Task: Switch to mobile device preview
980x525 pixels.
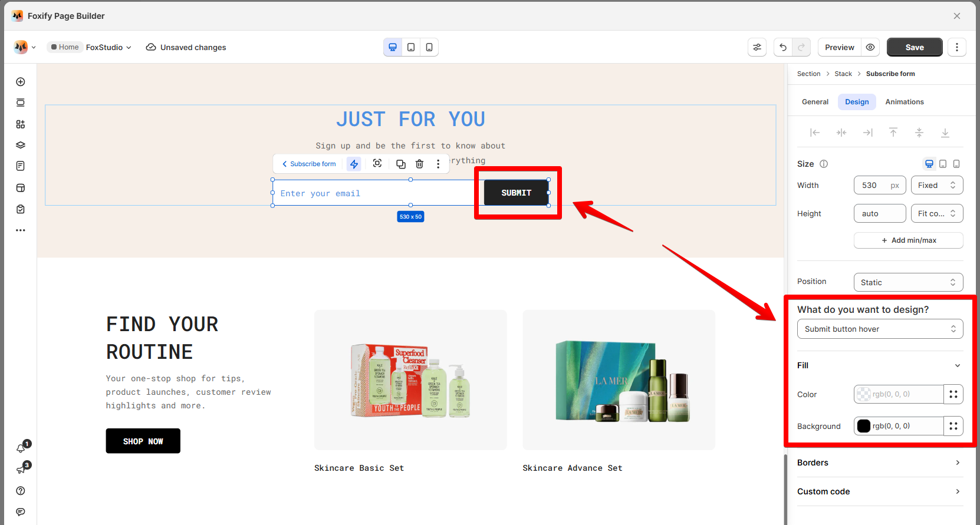Action: pos(429,47)
